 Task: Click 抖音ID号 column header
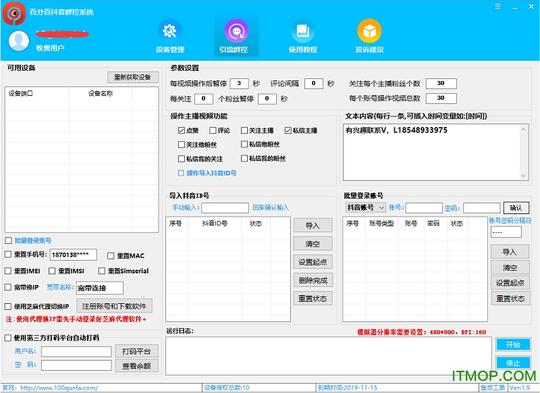click(215, 224)
